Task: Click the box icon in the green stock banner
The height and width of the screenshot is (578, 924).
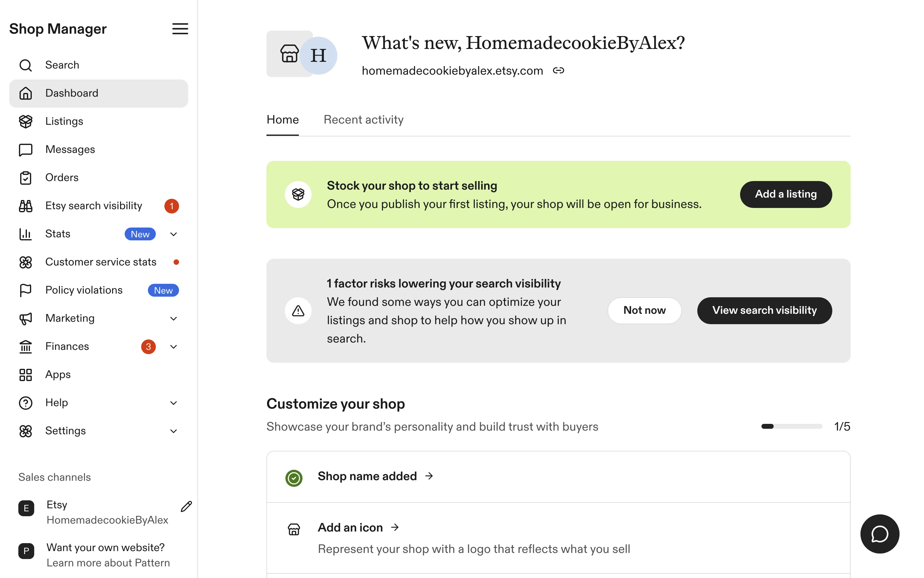Action: coord(298,195)
